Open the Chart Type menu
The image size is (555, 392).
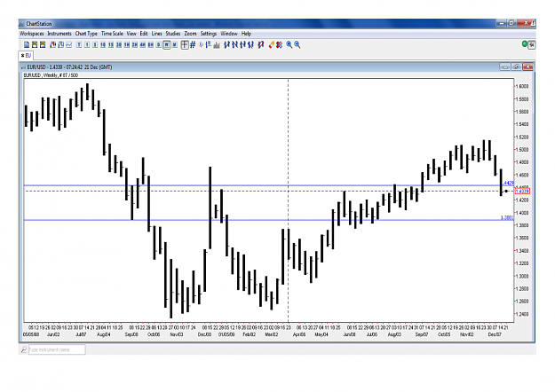[x=86, y=34]
